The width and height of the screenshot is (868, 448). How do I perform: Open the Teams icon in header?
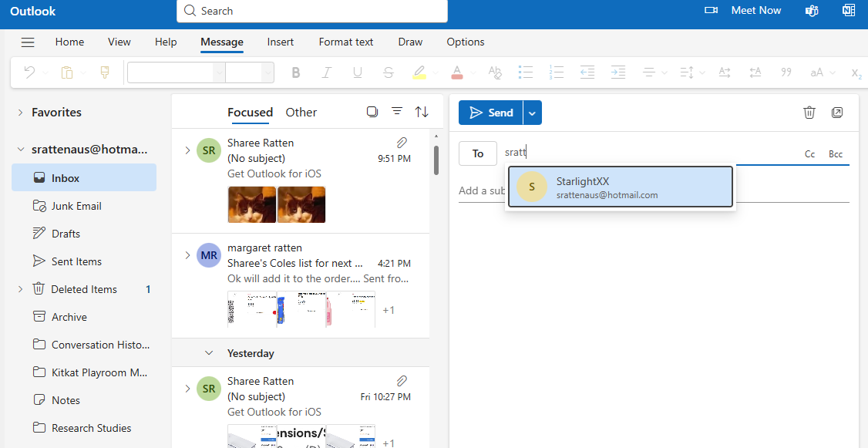pyautogui.click(x=811, y=11)
